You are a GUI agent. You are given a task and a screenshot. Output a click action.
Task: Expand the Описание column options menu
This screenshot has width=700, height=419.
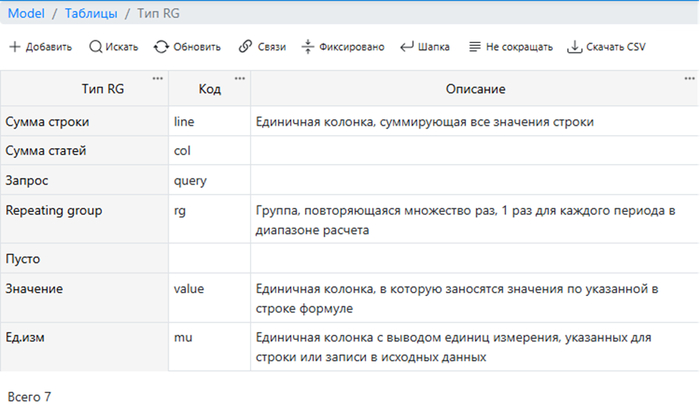[x=689, y=78]
